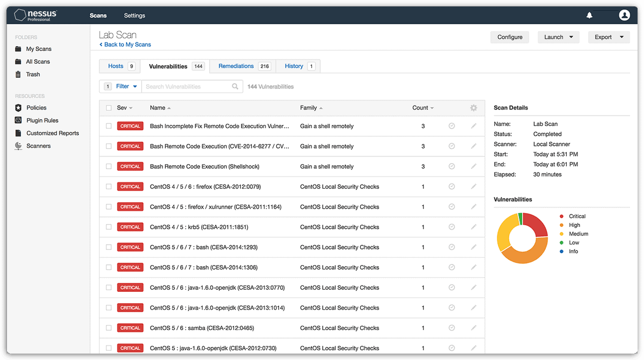Click the Critical red legend swatch
644x360 pixels.
[x=561, y=216]
